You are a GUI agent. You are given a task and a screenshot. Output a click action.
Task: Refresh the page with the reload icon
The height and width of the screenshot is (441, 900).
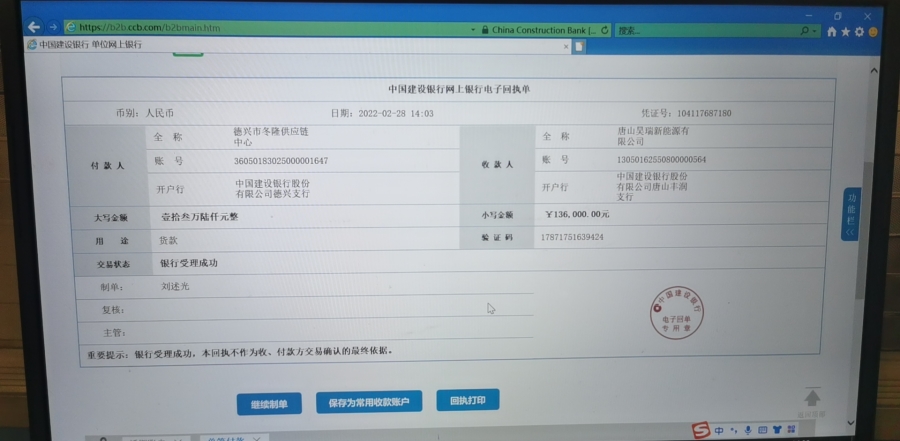[604, 30]
